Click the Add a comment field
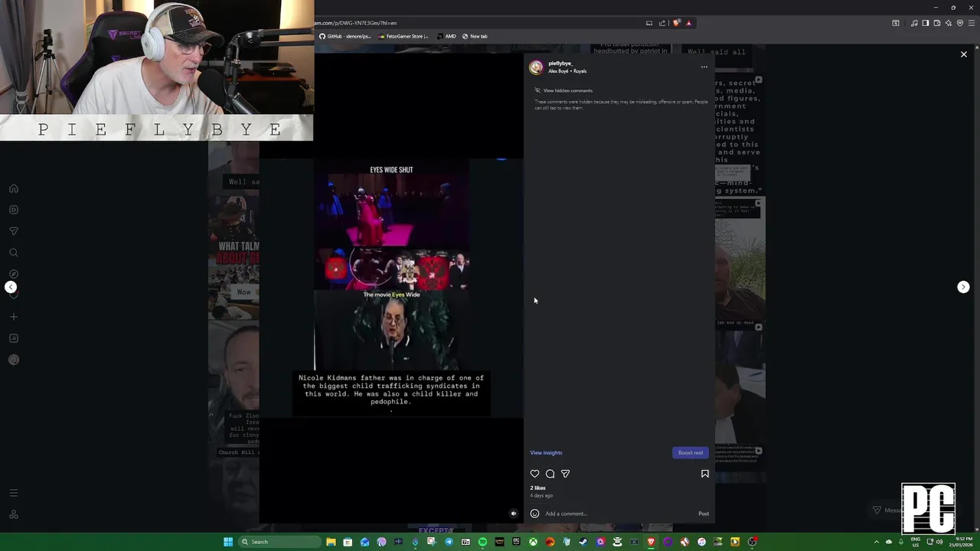 [619, 514]
